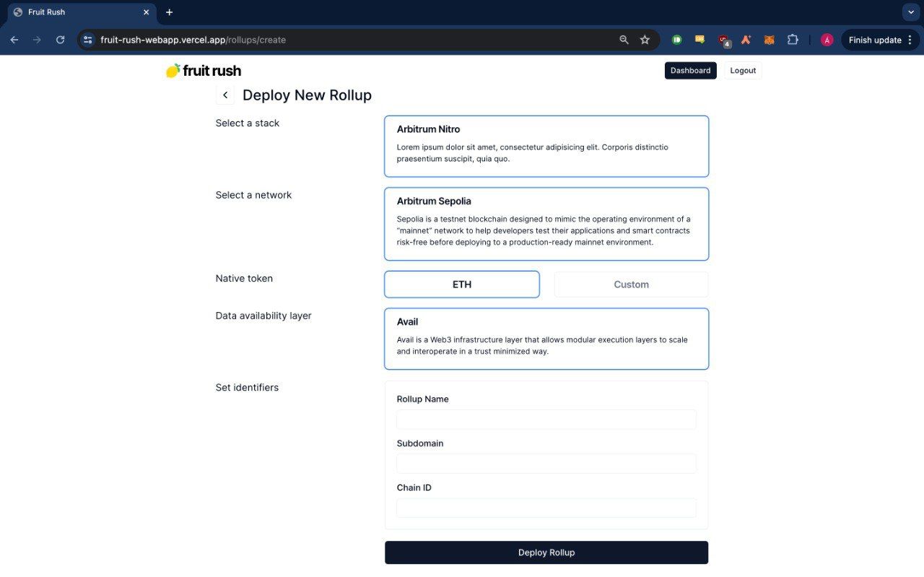
Task: Select the Fruit Rush browser tab
Action: coord(82,12)
